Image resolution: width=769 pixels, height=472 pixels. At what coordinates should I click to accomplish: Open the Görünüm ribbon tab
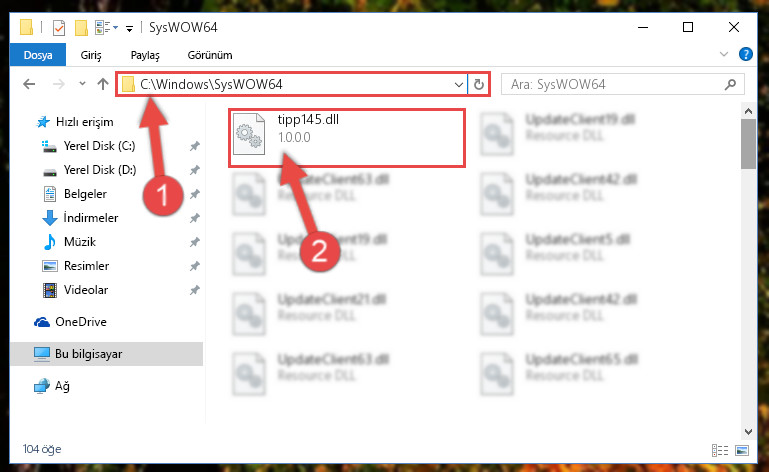(210, 55)
